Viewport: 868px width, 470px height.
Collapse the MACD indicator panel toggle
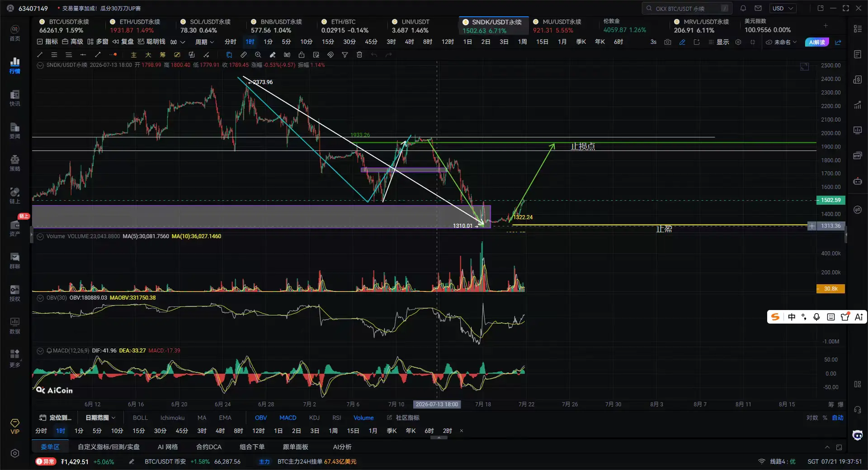40,351
